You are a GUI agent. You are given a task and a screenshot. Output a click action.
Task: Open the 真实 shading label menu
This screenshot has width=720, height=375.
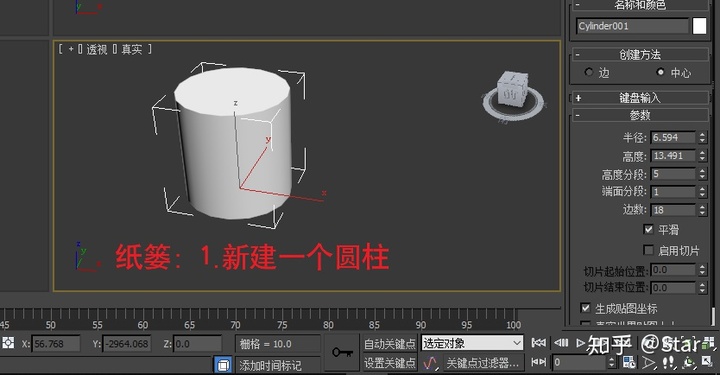(x=132, y=49)
